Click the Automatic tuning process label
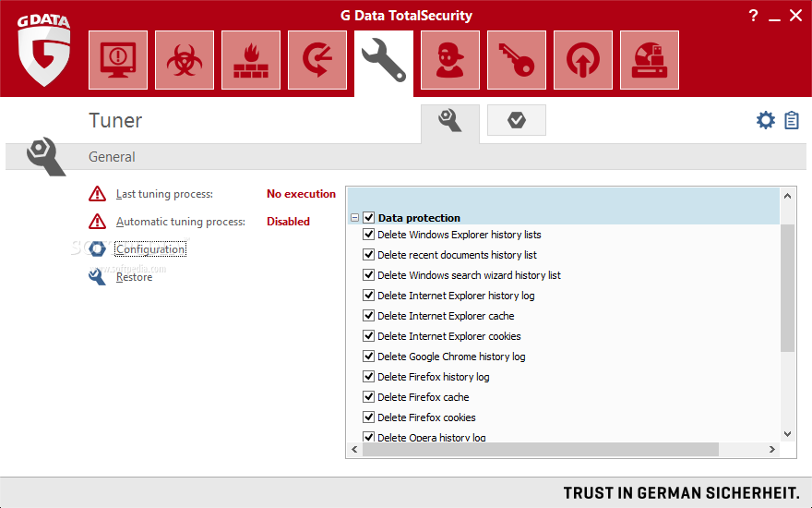 coord(180,222)
